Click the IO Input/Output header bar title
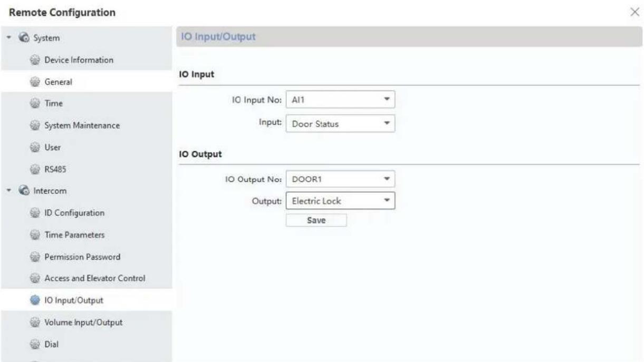The height and width of the screenshot is (362, 644). click(x=218, y=37)
